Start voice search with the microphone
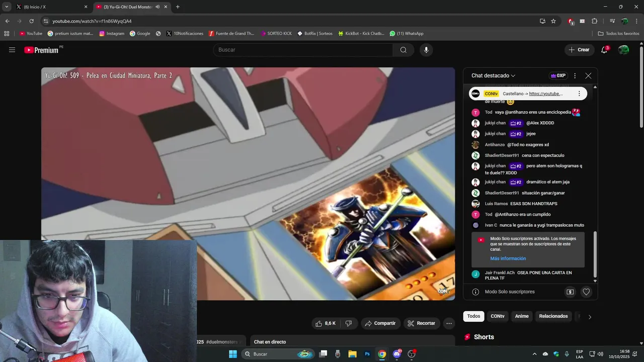644x362 pixels. [426, 50]
